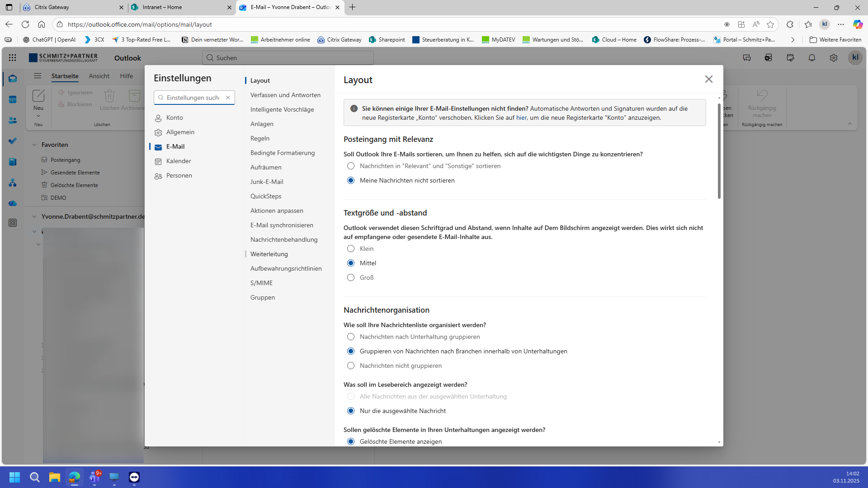Screen dimensions: 868x488
Task: Click the settings panel vertical scrollbar
Action: [x=719, y=151]
